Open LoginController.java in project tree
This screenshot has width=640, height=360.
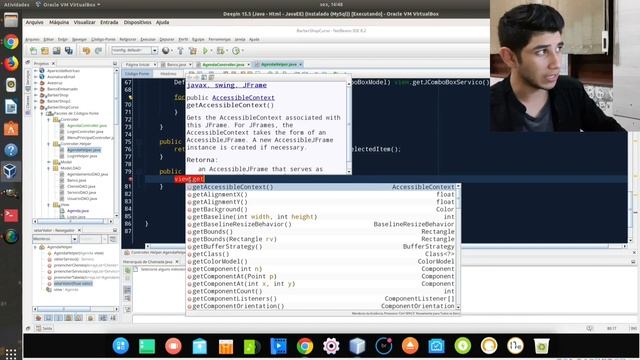(85, 132)
